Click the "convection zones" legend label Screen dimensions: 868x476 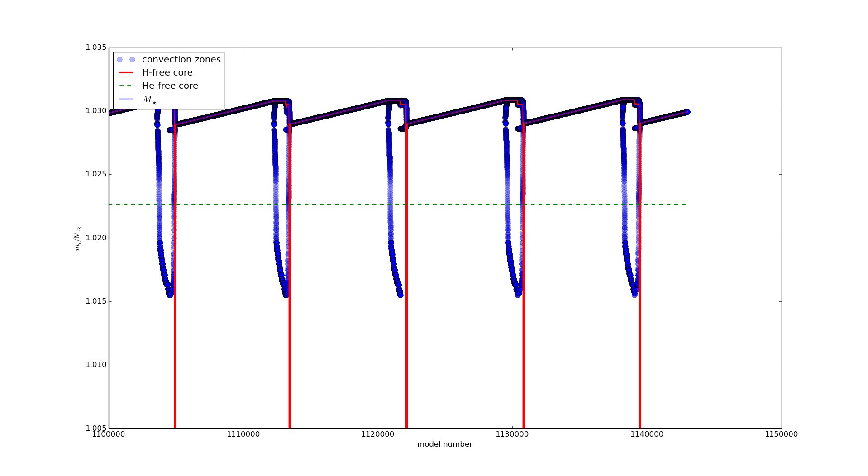pyautogui.click(x=181, y=60)
